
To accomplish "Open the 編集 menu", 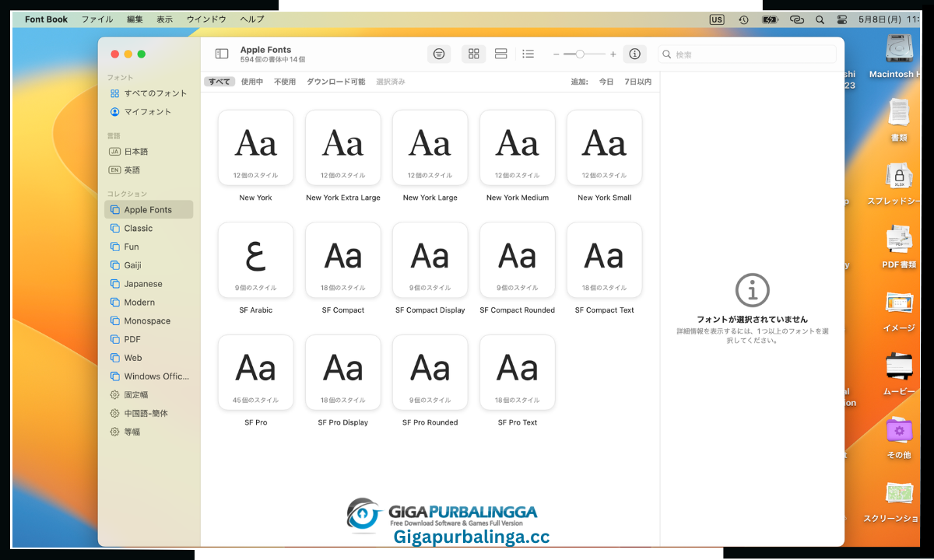I will 135,19.
